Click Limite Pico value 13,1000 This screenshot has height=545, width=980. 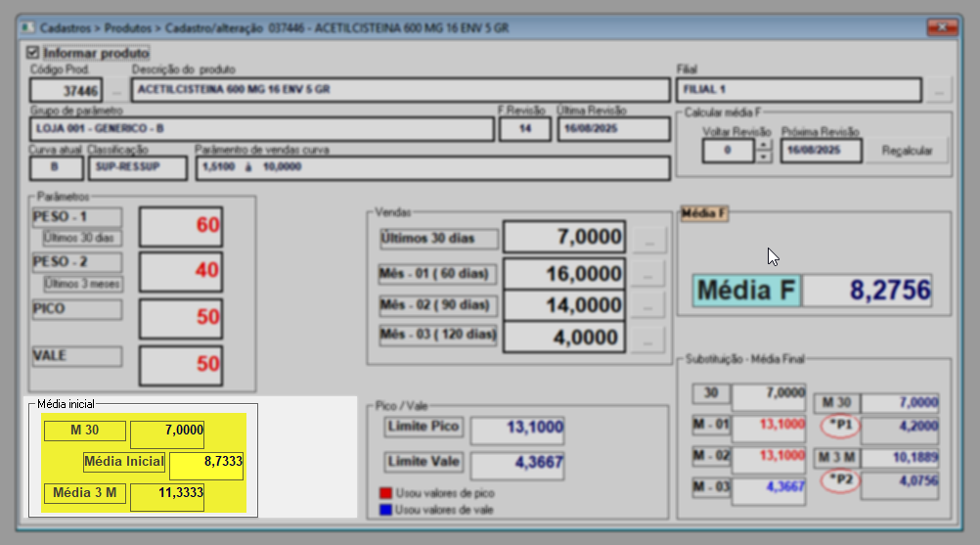click(x=517, y=431)
